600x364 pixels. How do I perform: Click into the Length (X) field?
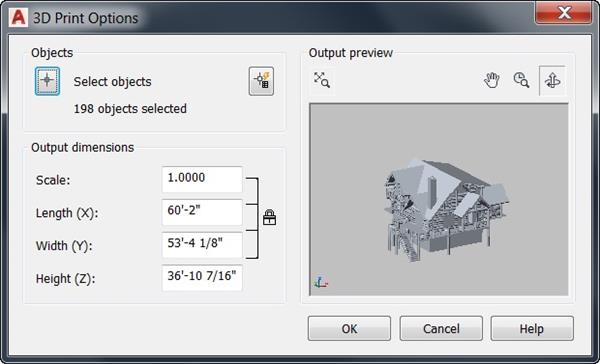(x=202, y=212)
